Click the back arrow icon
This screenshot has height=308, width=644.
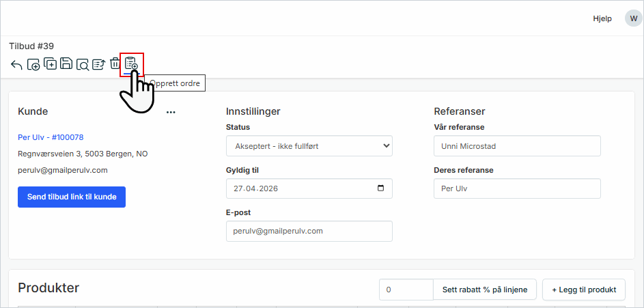[x=16, y=65]
